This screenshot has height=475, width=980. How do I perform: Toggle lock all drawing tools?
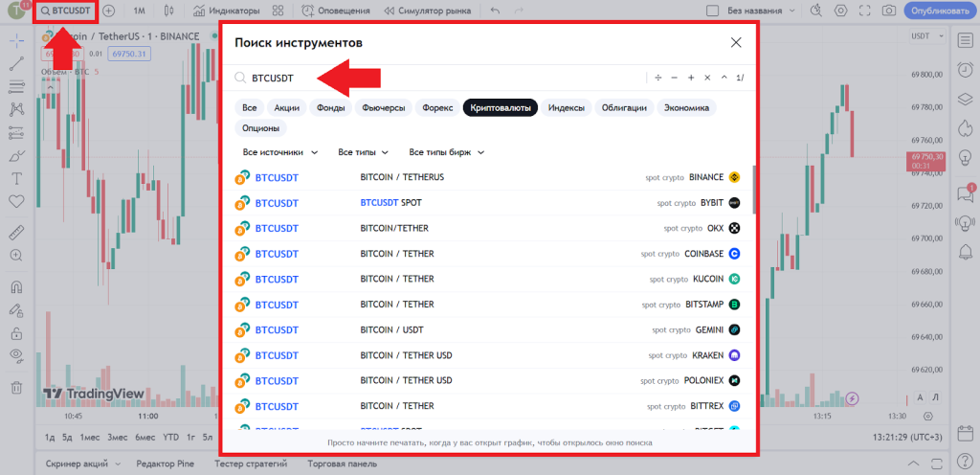coord(17,332)
